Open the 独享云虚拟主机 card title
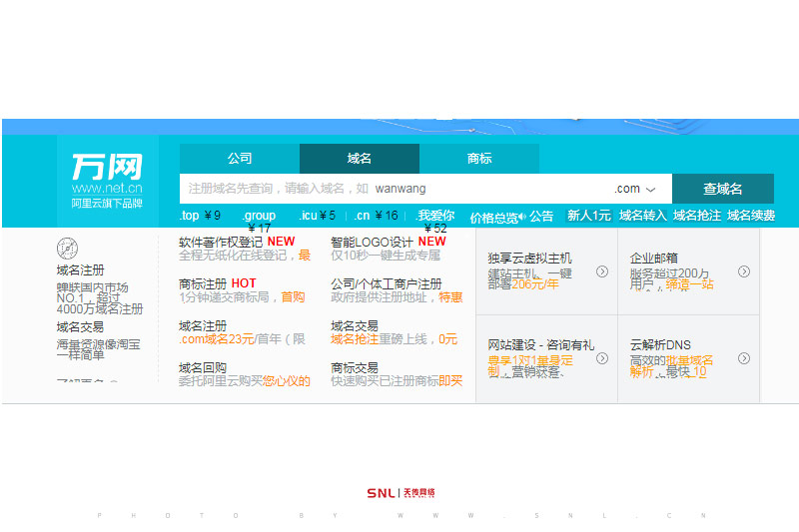 point(530,259)
